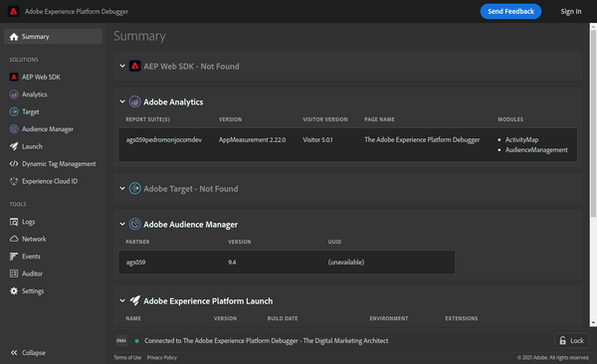
Task: Open the Privacy Policy link
Action: (x=162, y=357)
